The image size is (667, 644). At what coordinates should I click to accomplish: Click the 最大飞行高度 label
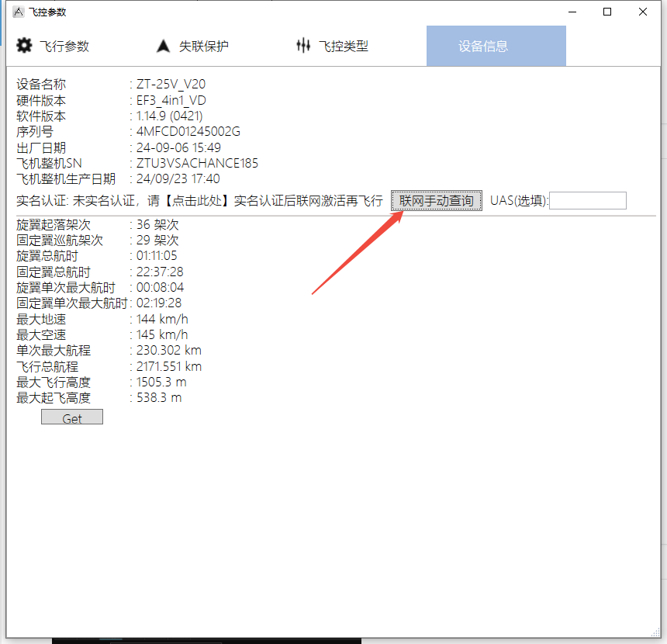[x=54, y=383]
